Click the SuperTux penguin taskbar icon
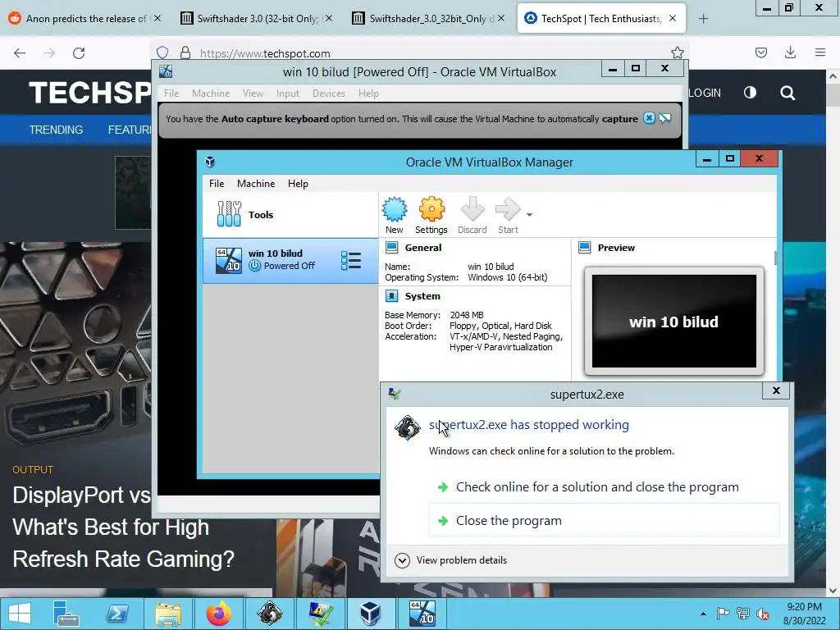840x630 pixels. click(x=269, y=614)
